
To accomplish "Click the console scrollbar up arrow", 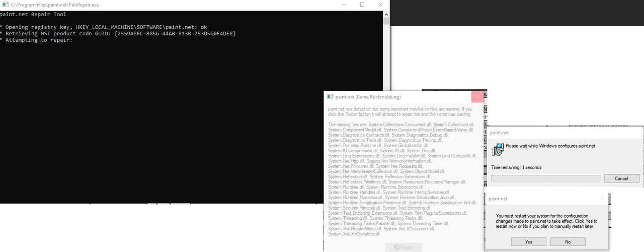I will (x=386, y=14).
